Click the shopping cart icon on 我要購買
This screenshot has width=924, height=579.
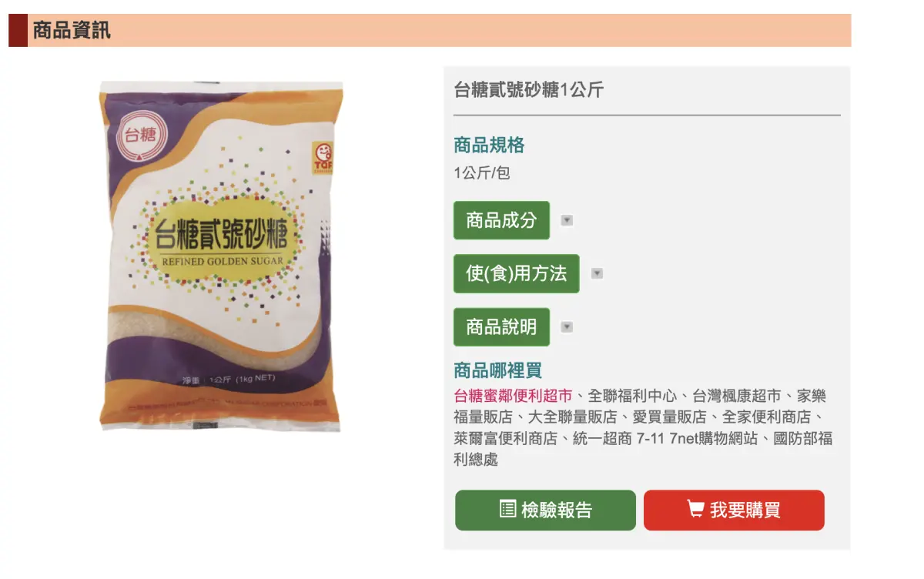click(695, 509)
